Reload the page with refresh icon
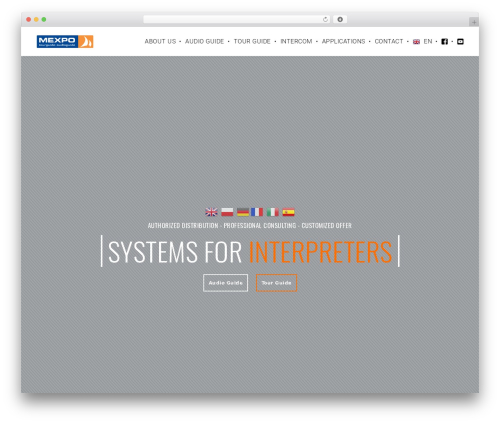The height and width of the screenshot is (423, 500). tap(325, 19)
